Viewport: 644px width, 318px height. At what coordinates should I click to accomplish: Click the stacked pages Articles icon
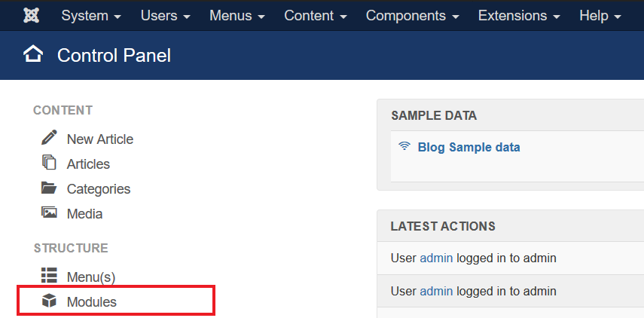[49, 163]
